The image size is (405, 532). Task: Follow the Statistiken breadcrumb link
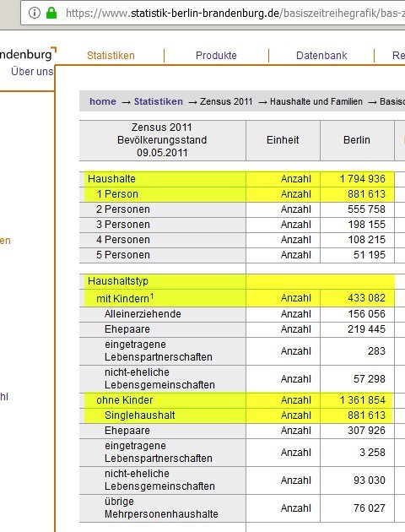pos(159,101)
